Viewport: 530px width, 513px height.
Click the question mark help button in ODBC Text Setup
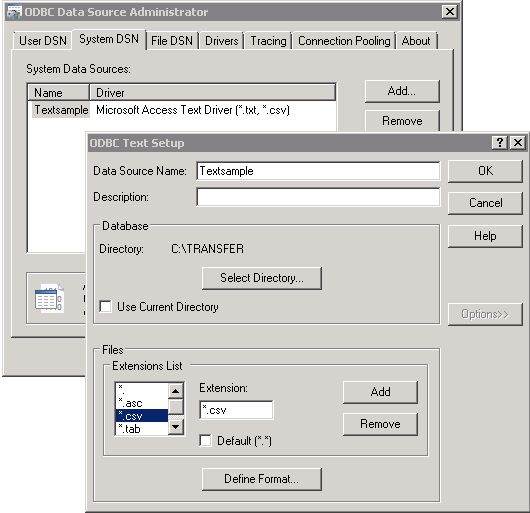tap(500, 143)
